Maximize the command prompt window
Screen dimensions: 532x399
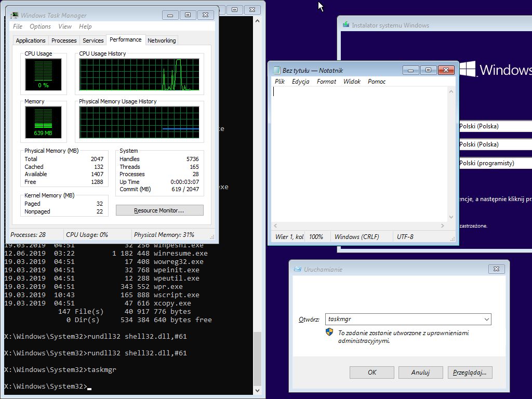pyautogui.click(x=234, y=9)
